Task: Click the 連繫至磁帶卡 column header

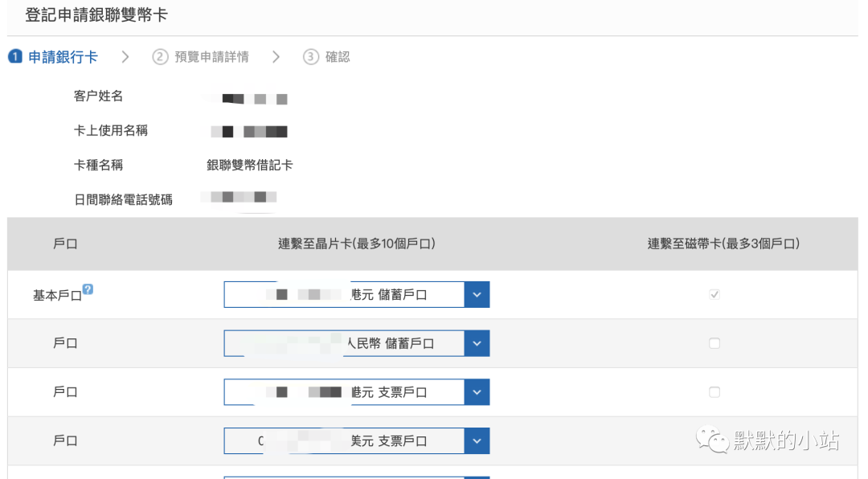Action: [x=723, y=244]
